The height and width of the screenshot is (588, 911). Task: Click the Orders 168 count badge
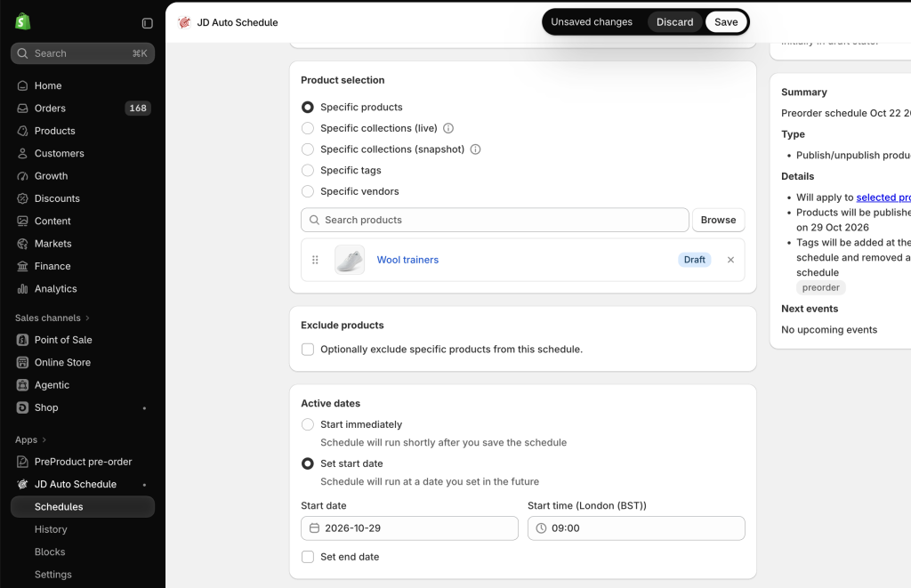(x=138, y=108)
